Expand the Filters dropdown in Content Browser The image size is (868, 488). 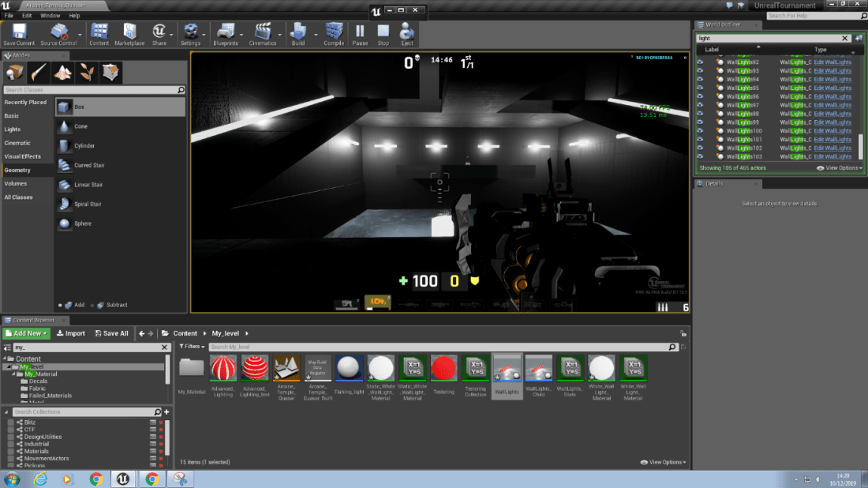pos(192,347)
